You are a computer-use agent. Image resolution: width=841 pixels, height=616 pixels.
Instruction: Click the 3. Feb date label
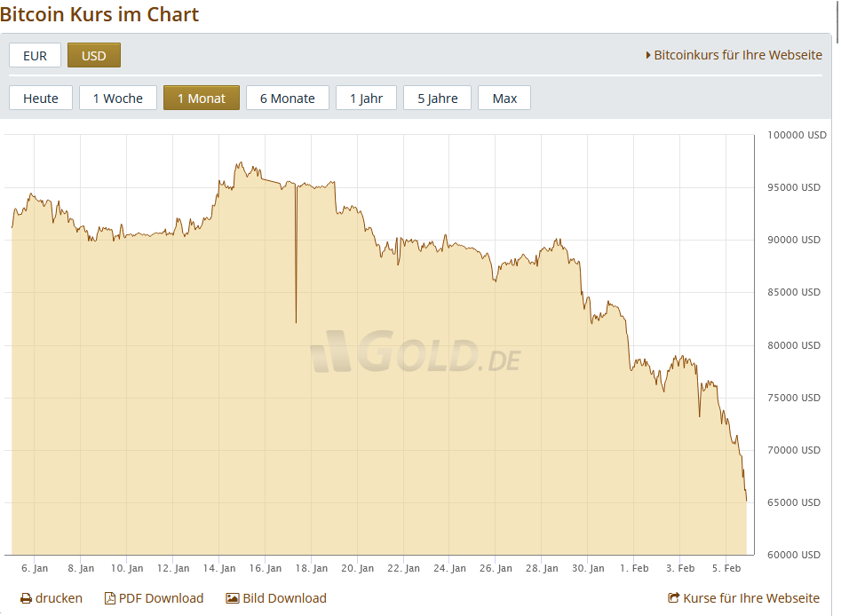(680, 568)
